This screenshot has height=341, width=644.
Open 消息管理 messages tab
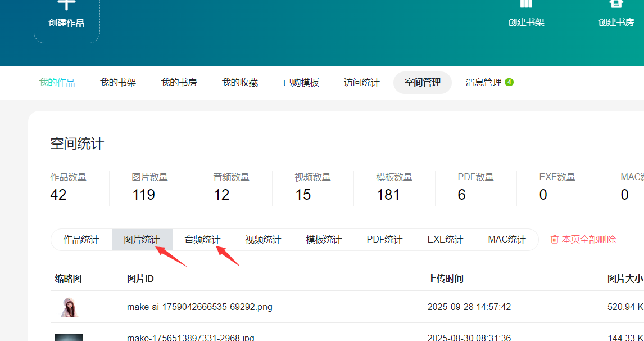click(x=483, y=83)
